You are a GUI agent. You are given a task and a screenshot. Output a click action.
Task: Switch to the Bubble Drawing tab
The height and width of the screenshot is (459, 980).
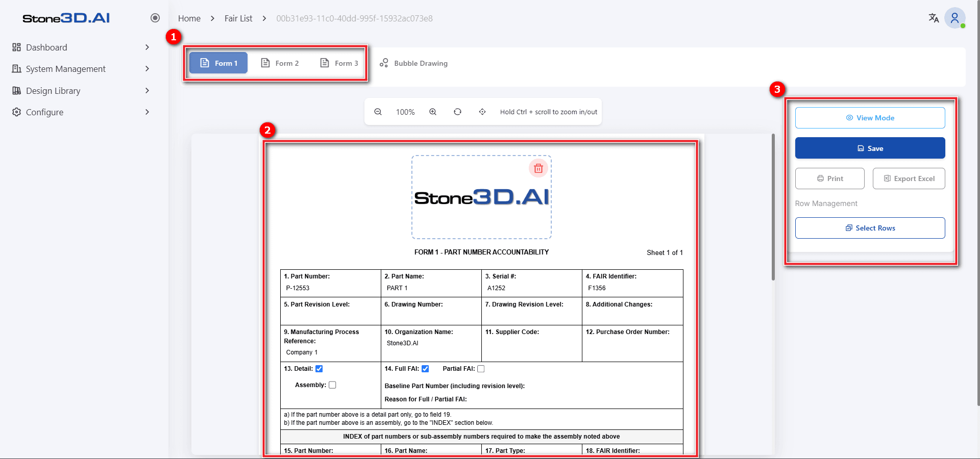click(x=413, y=63)
